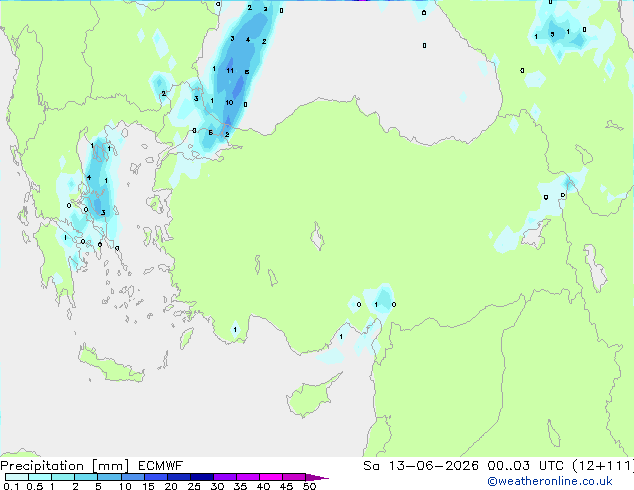Click the 0.1–0.5 mm legend color swatch
634x490 pixels.
[x=17, y=477]
